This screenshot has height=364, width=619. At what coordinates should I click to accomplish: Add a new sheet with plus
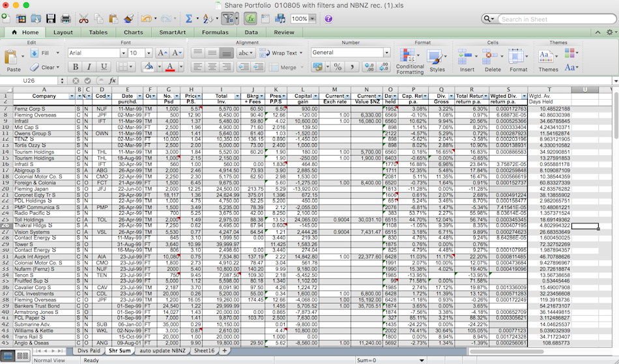225,350
